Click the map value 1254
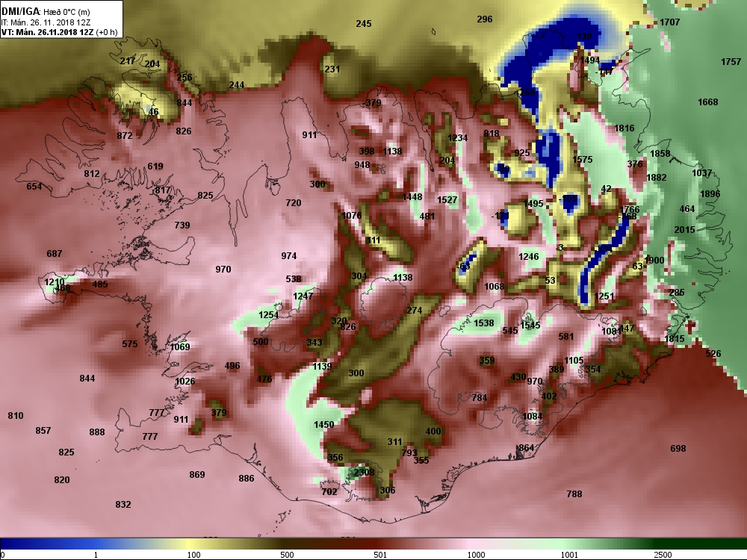Screen dimensions: 747x560 (x=268, y=315)
